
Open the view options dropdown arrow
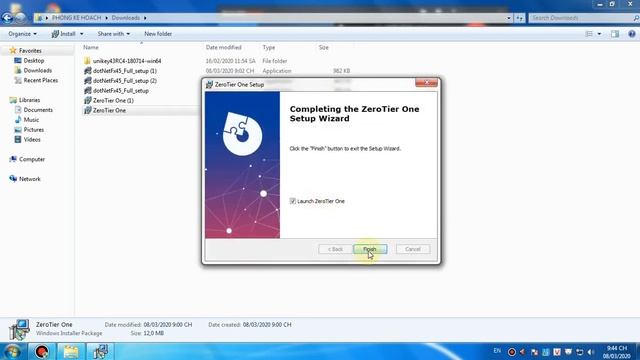[599, 34]
